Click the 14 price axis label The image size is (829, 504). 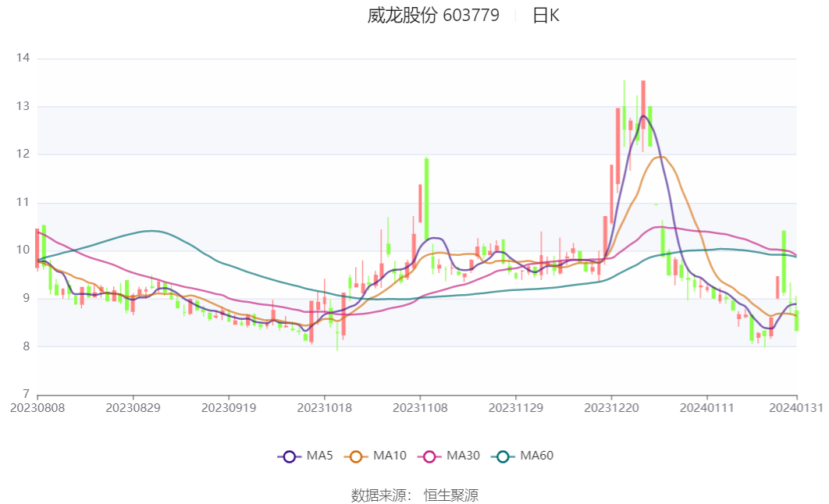[23, 58]
